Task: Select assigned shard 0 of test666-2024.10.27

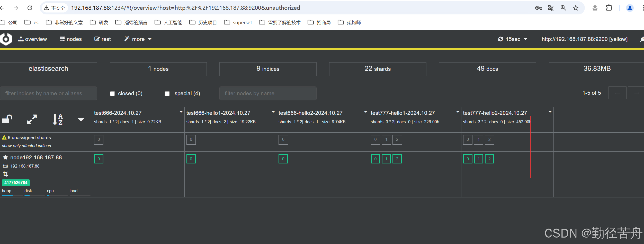Action: point(99,159)
